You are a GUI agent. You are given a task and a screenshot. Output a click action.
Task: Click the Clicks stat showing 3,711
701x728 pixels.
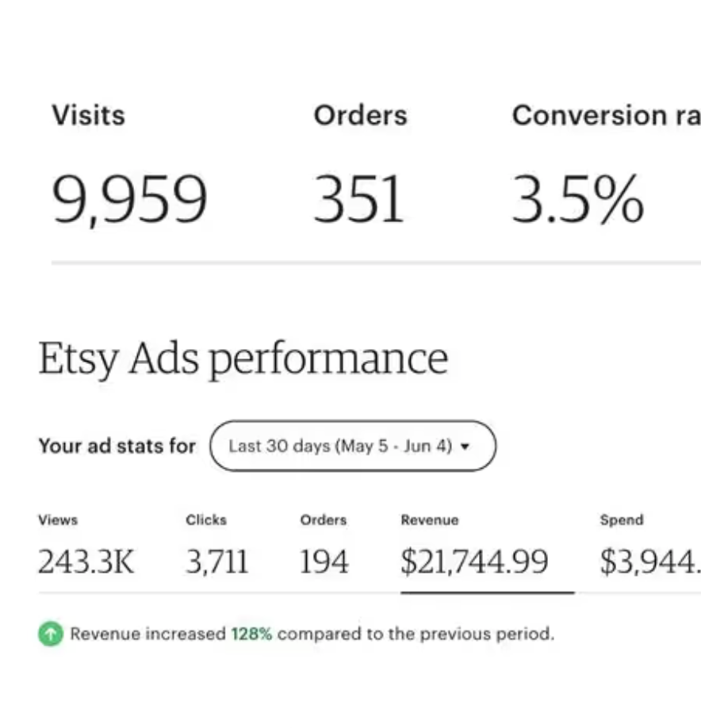[x=215, y=561]
